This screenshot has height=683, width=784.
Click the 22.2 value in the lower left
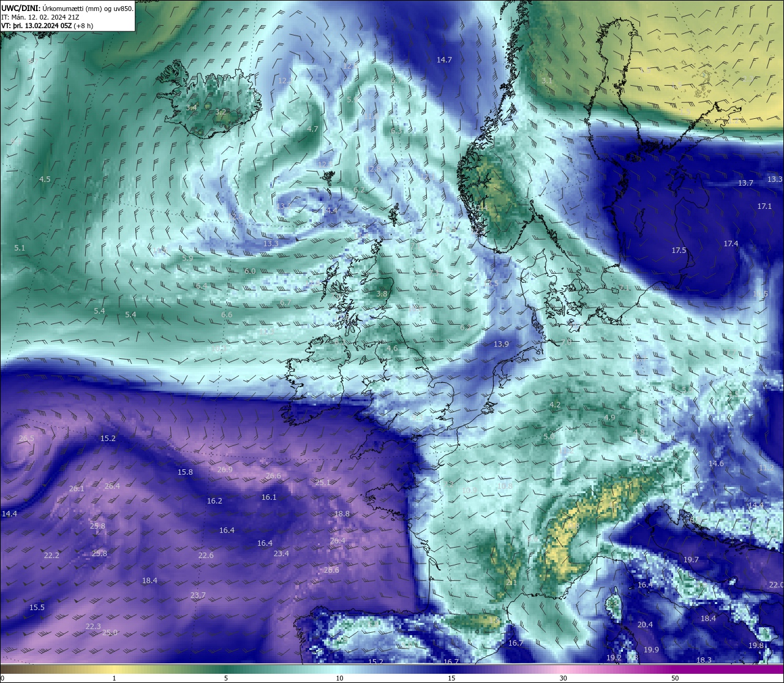[51, 556]
